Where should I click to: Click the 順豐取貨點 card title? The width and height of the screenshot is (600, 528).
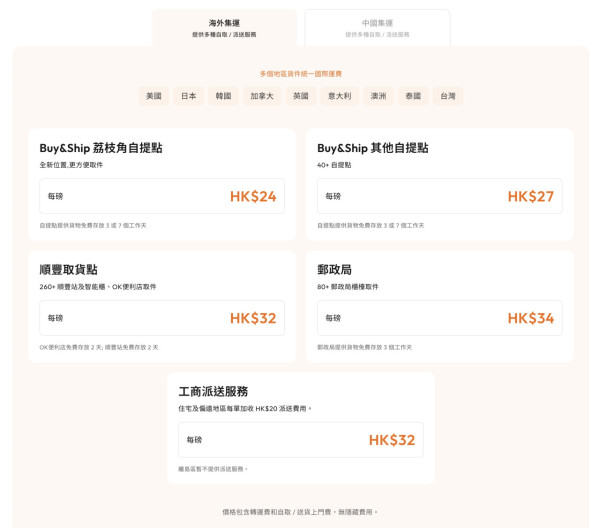(68, 269)
